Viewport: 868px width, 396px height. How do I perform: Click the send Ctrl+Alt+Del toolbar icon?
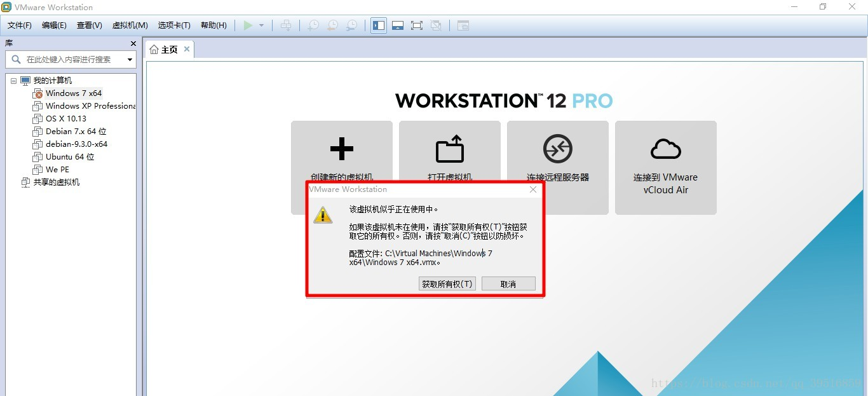point(287,25)
